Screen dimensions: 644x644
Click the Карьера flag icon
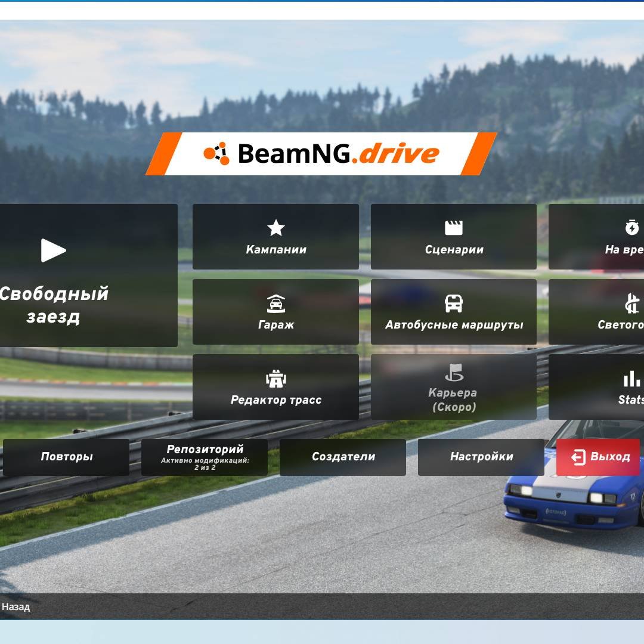(x=454, y=373)
